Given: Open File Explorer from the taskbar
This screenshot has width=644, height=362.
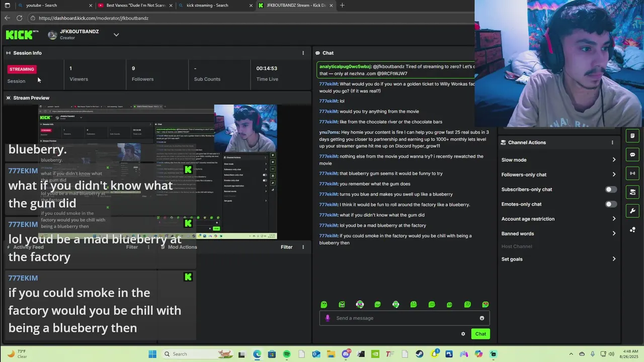Looking at the screenshot, I should [x=331, y=354].
